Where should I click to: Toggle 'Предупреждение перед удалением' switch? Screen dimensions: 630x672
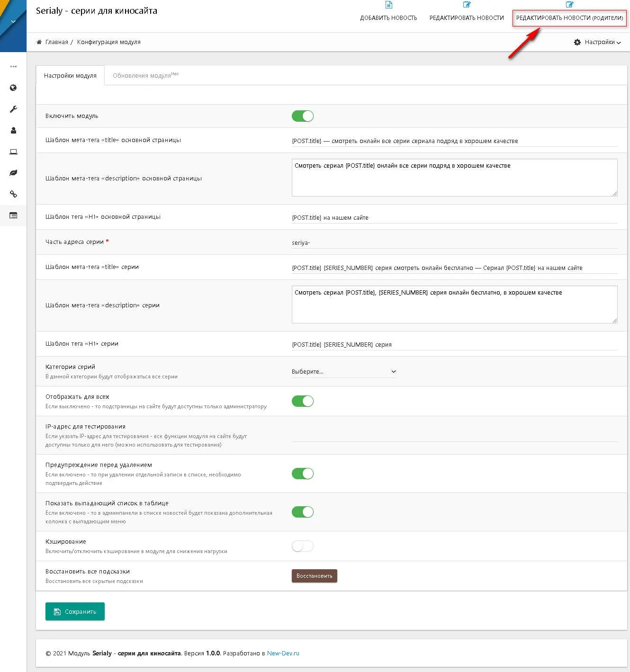pyautogui.click(x=303, y=474)
